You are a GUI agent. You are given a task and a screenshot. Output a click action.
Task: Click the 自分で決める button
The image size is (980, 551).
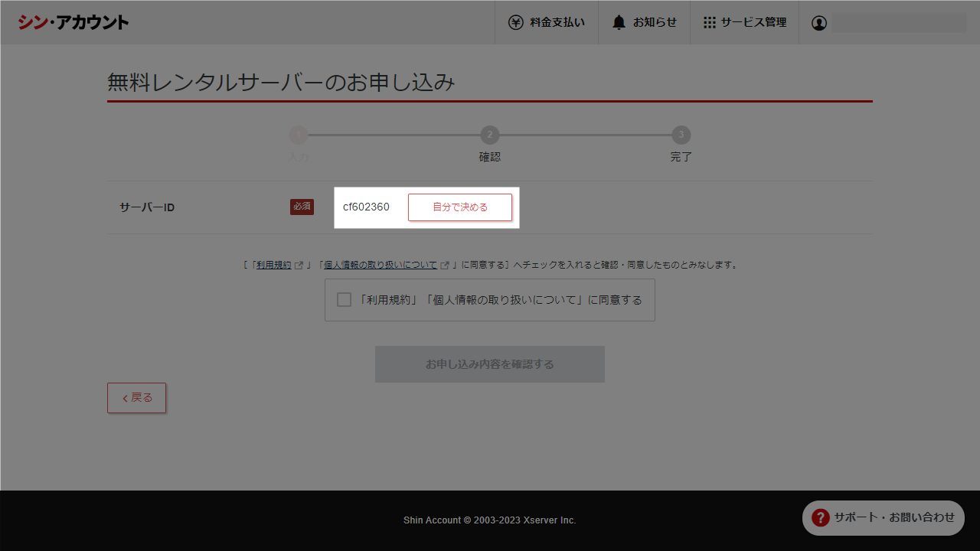(x=460, y=207)
